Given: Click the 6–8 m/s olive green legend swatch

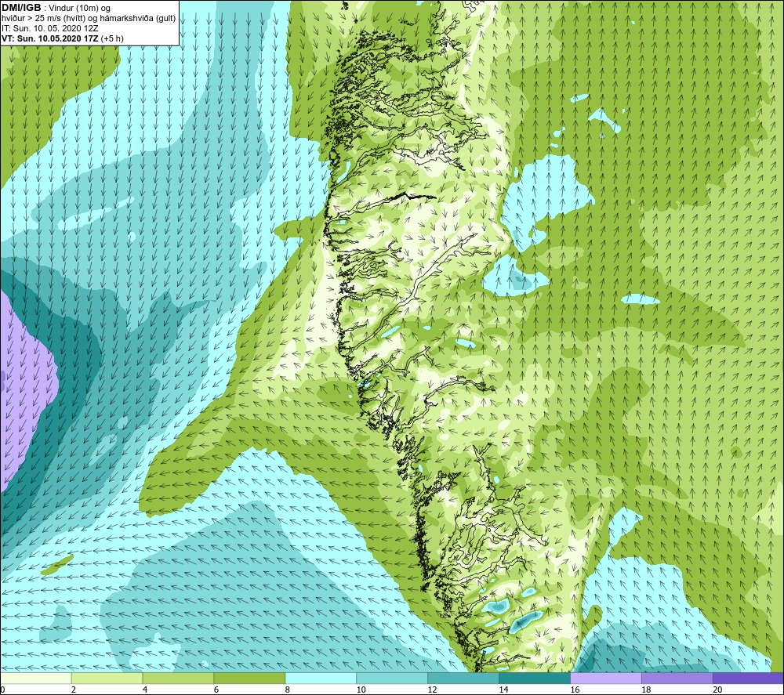Looking at the screenshot, I should [249, 678].
